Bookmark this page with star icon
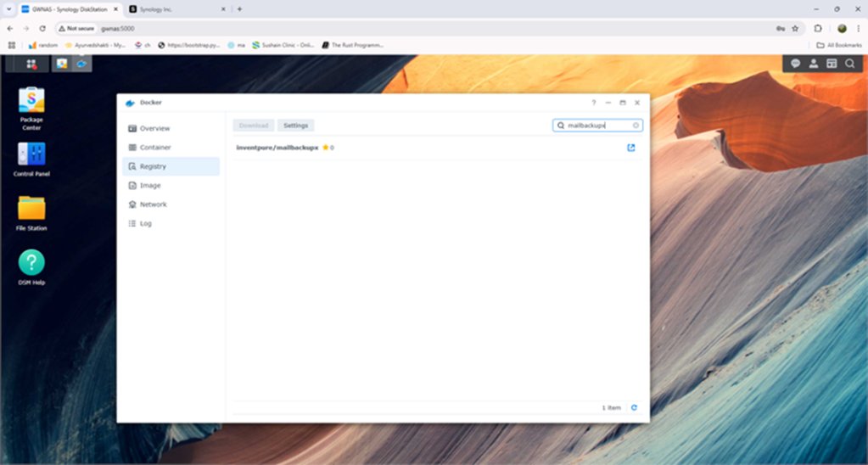Screen dimensions: 868x465 coord(795,28)
